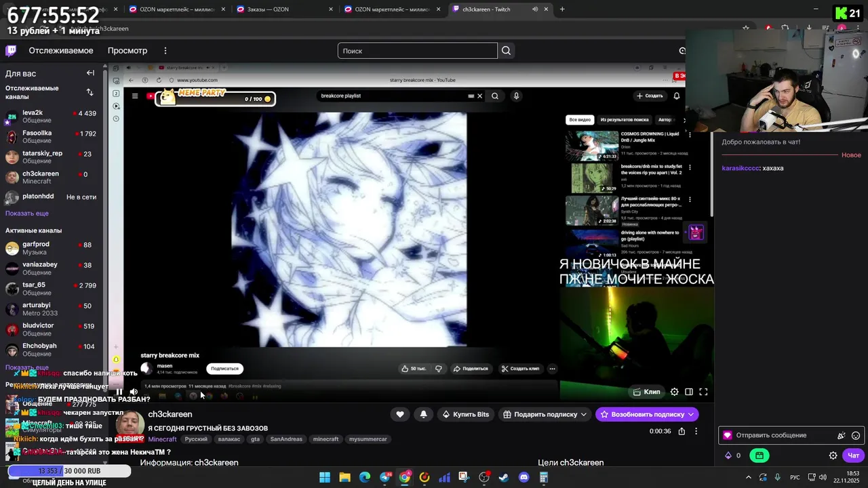Click Подписаться button in streamed YouTube page
Viewport: 868px width, 488px height.
[x=224, y=369]
